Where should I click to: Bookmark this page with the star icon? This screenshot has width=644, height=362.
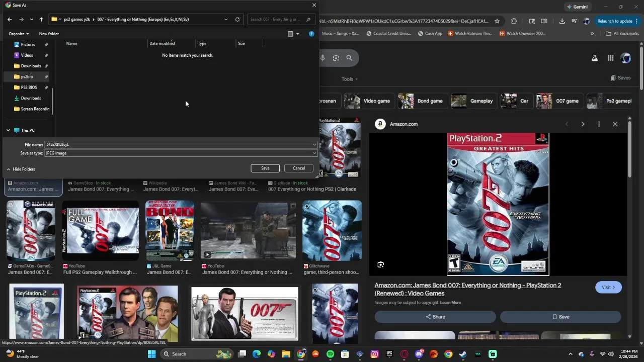point(497,21)
